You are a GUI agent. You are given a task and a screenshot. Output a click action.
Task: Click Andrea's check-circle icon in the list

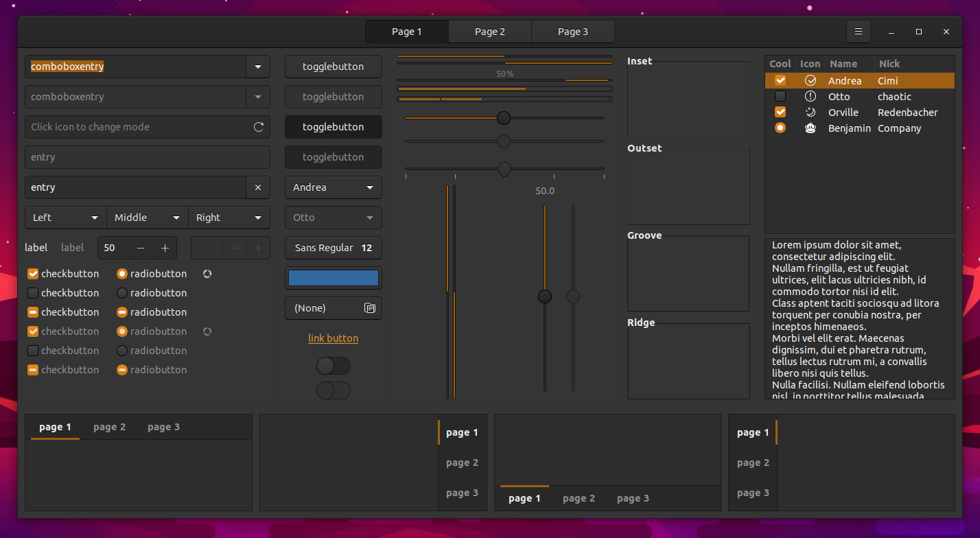pyautogui.click(x=810, y=80)
